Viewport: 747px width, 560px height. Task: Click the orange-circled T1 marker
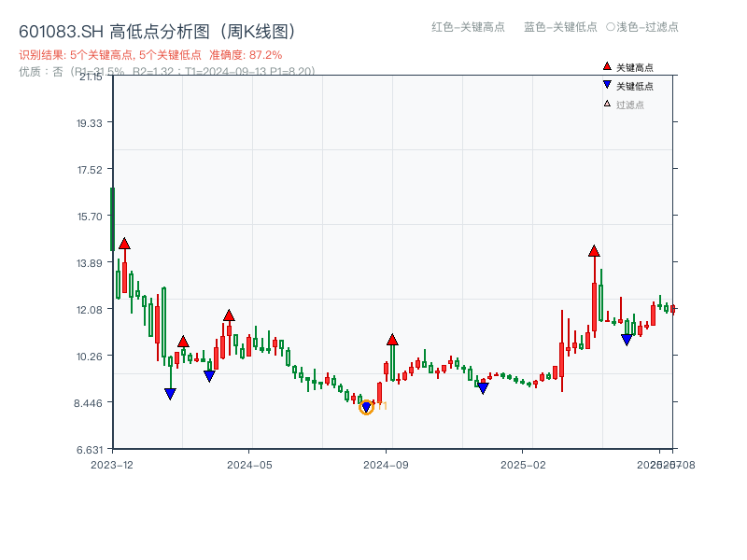pos(368,406)
